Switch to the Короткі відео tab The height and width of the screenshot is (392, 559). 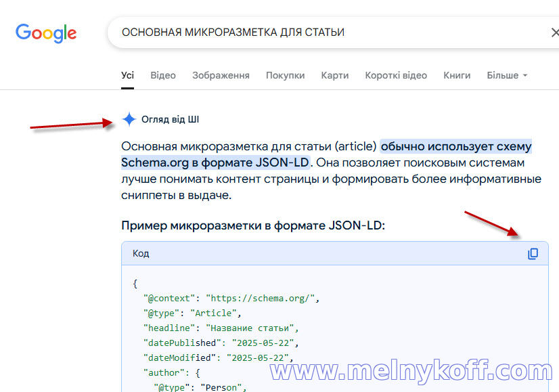click(x=396, y=75)
